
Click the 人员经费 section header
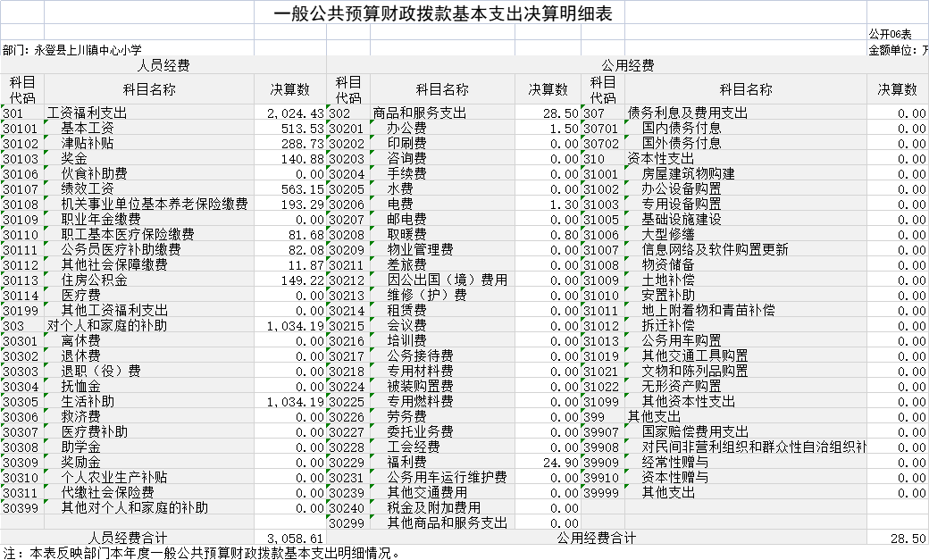pos(163,65)
